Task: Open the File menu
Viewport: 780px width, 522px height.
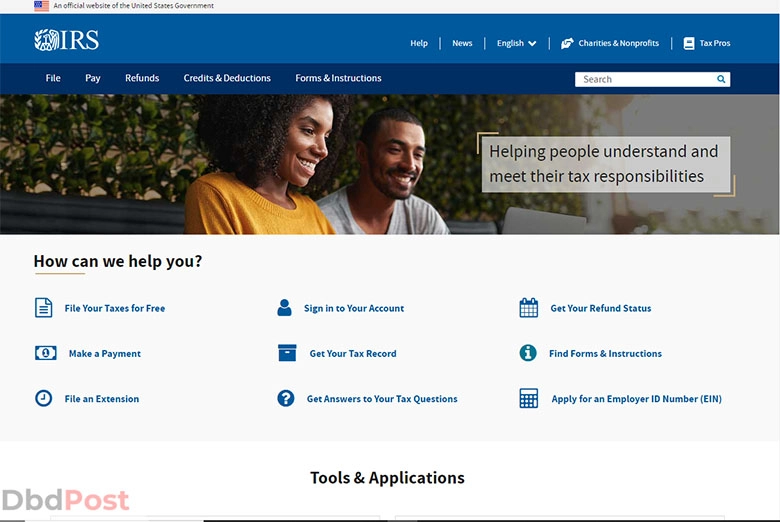Action: 53,78
